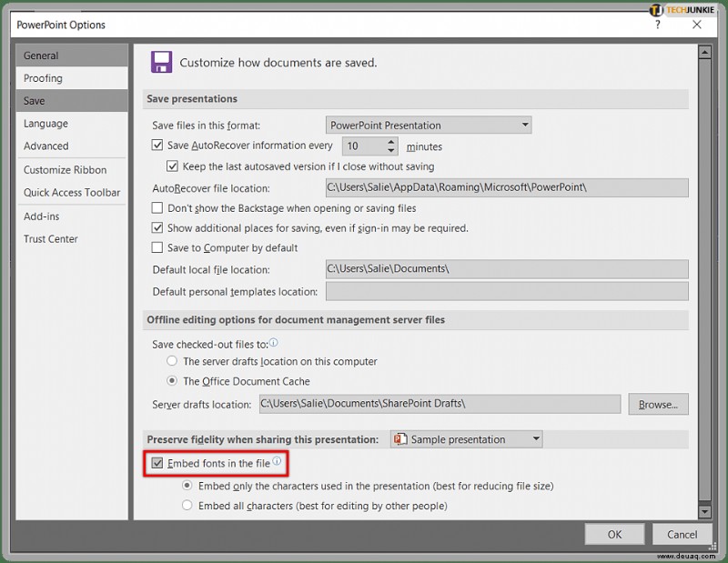
Task: Click the OK button
Action: click(614, 534)
